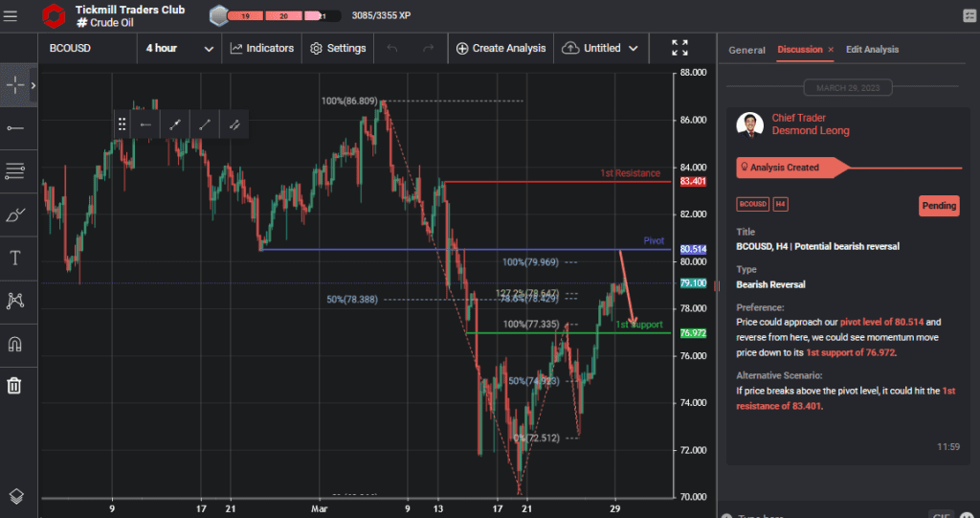Click the 100%(86.809) Fibonacci label

(348, 101)
